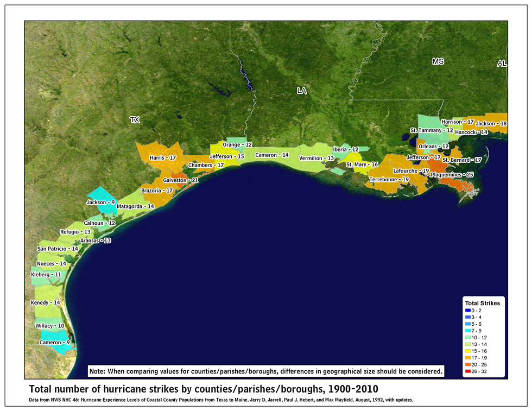
Task: Click the Vermilion - 13 parish label
Action: (x=316, y=158)
